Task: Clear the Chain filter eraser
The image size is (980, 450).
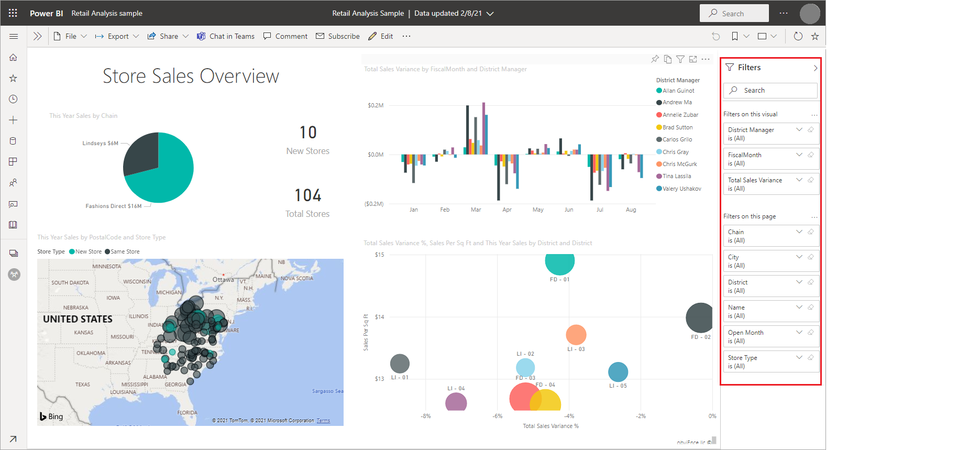Action: [811, 232]
